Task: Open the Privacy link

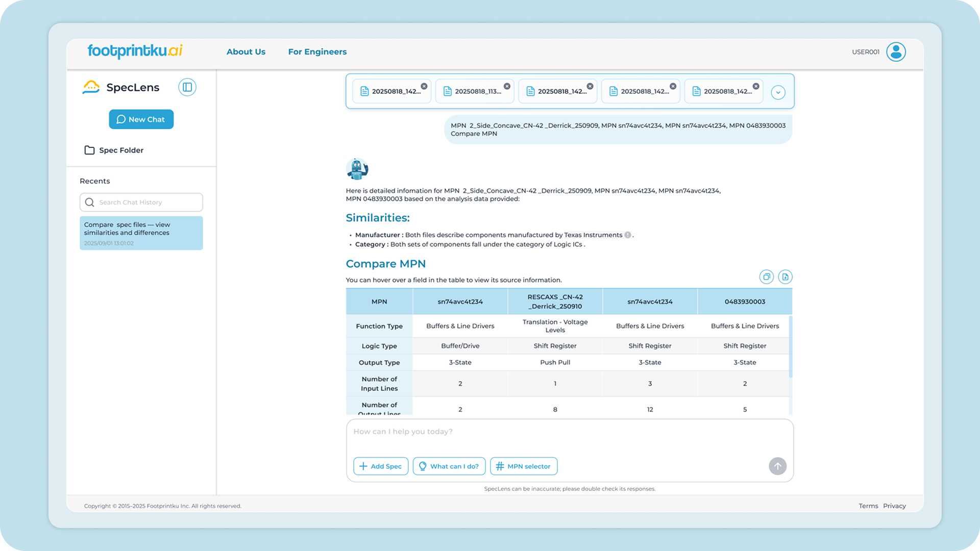Action: [x=894, y=506]
